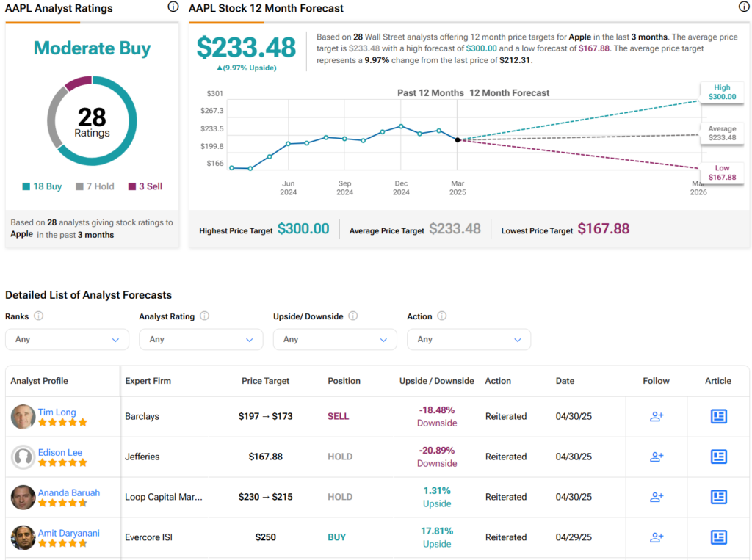Open Amit Daryanani analyst profile link
Screen dimensions: 752x560
click(68, 533)
